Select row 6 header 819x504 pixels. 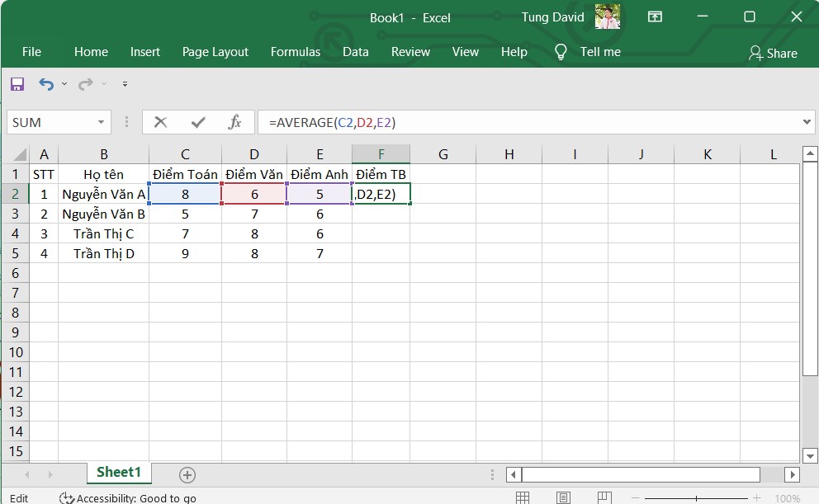(x=15, y=273)
